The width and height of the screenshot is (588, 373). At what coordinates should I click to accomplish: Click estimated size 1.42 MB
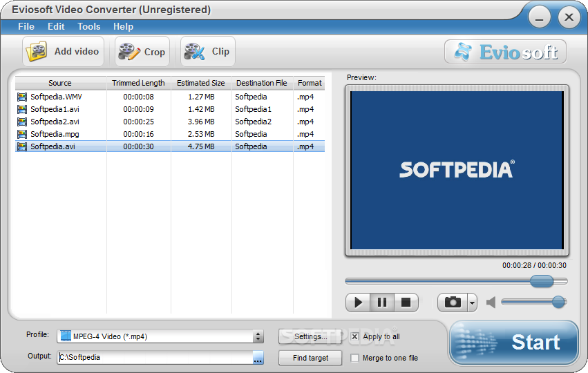point(201,109)
